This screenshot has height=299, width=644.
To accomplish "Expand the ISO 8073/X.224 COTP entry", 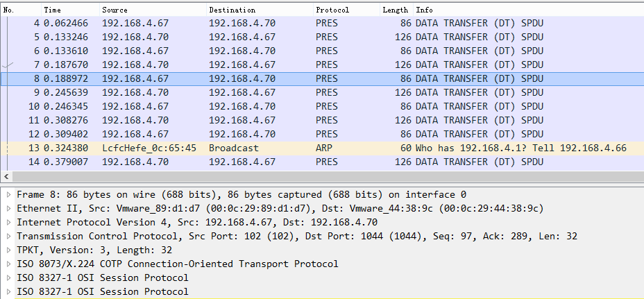I will 9,264.
